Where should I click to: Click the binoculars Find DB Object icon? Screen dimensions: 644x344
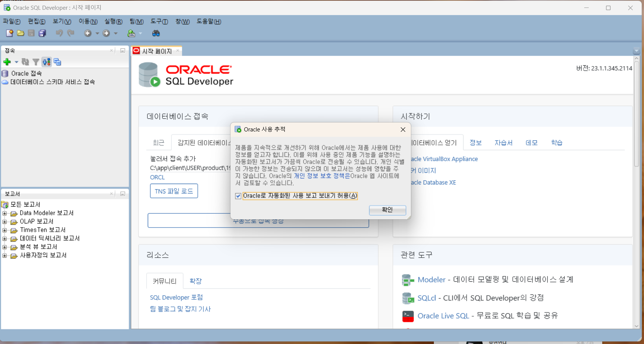click(x=156, y=33)
